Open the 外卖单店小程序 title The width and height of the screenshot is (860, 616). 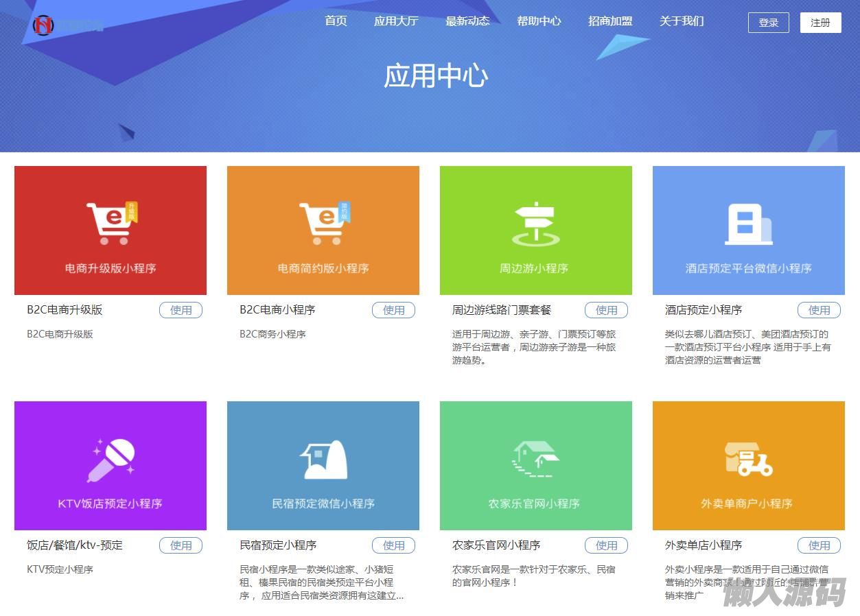click(704, 545)
